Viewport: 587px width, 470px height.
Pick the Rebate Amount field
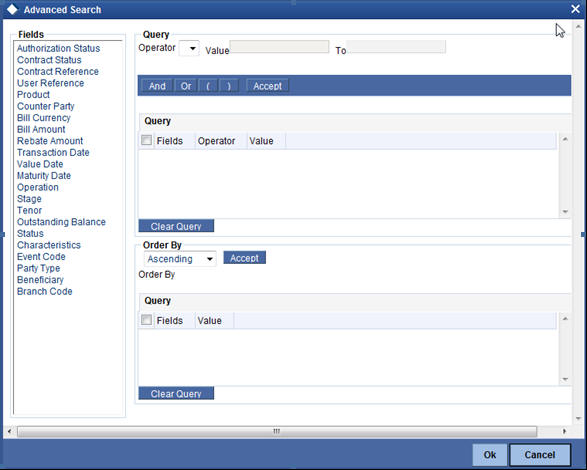coord(50,141)
